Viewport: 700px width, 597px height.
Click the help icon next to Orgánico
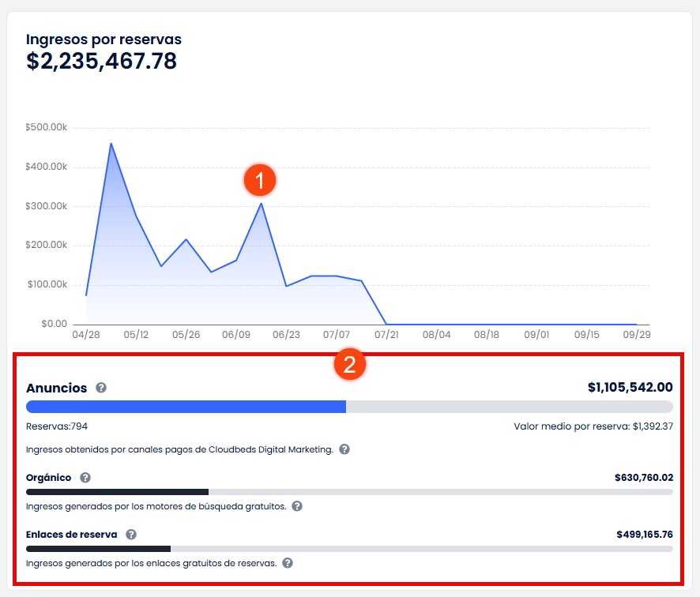(85, 478)
